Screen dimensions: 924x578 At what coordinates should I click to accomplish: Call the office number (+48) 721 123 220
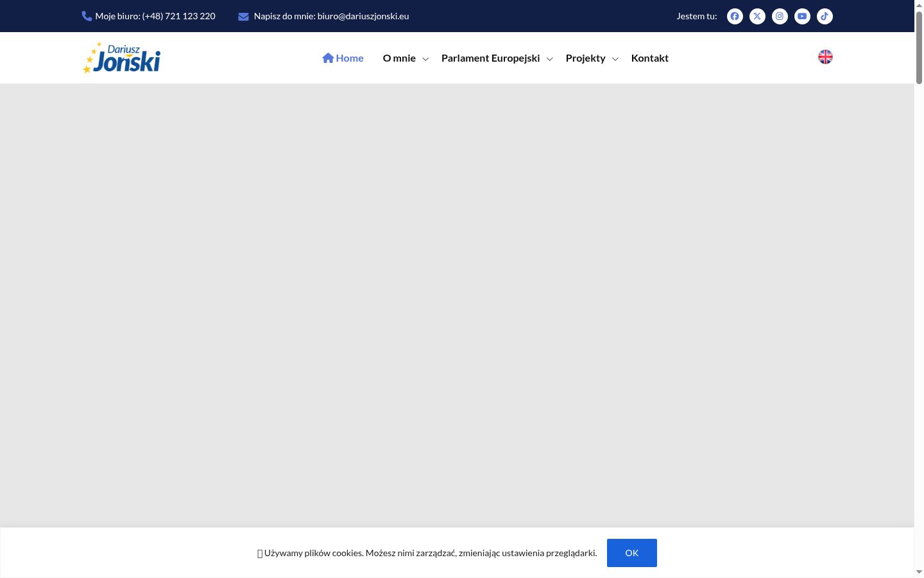[178, 16]
